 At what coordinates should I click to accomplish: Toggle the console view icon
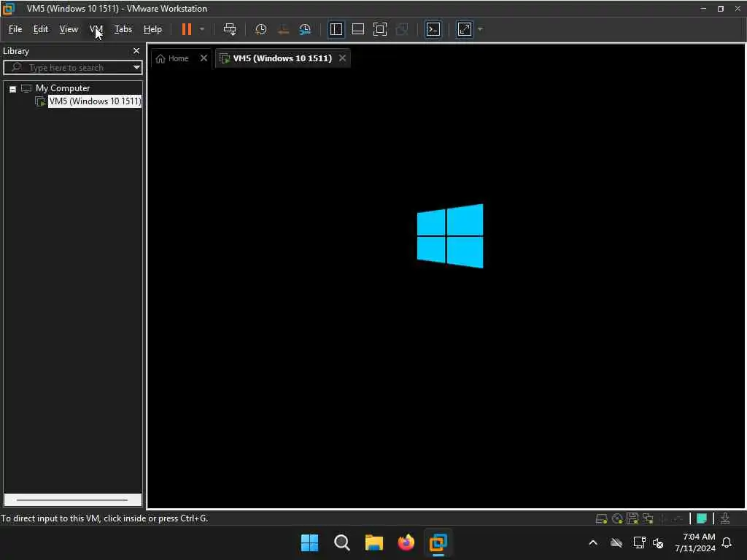[433, 29]
